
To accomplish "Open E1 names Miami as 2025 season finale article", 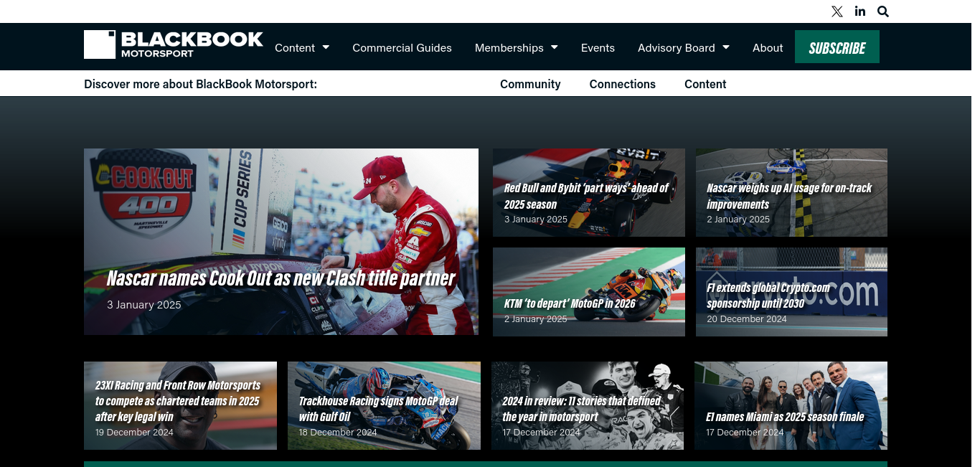I will 785,417.
